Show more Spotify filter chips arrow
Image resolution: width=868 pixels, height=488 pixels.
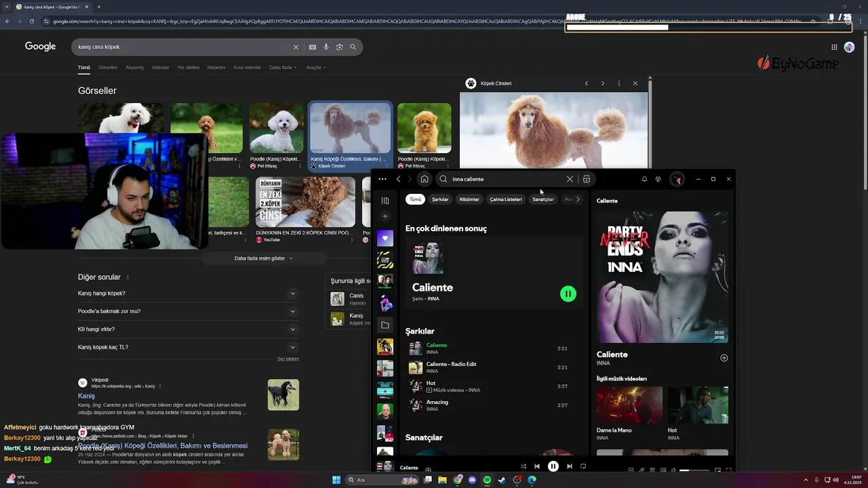point(578,199)
